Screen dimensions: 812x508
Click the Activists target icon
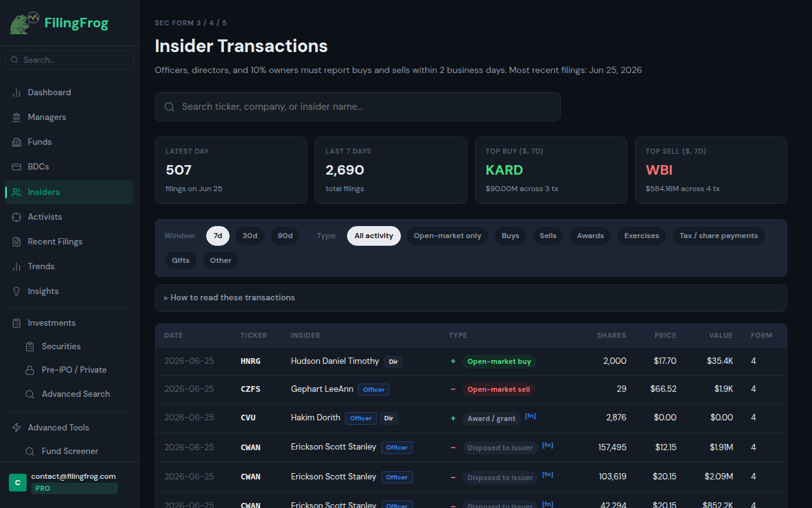tap(16, 217)
